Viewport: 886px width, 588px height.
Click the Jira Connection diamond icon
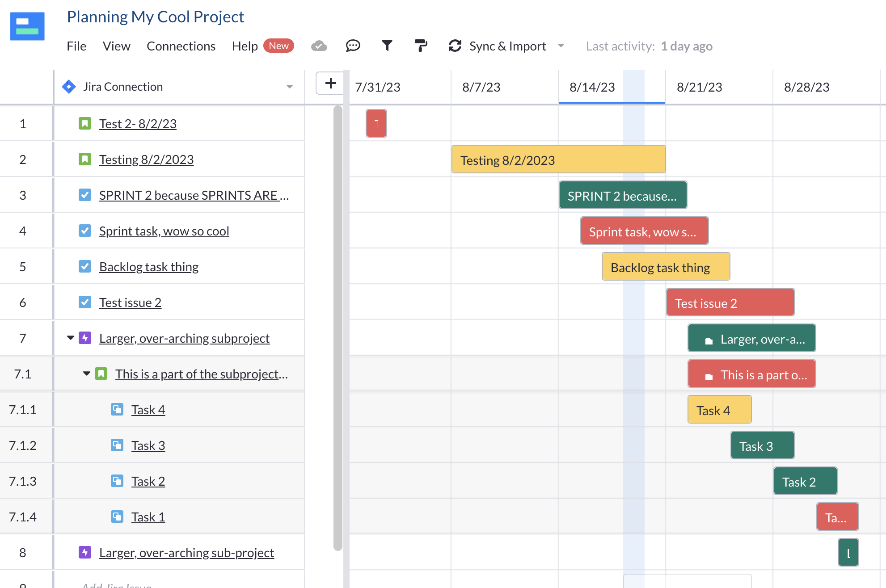(69, 86)
